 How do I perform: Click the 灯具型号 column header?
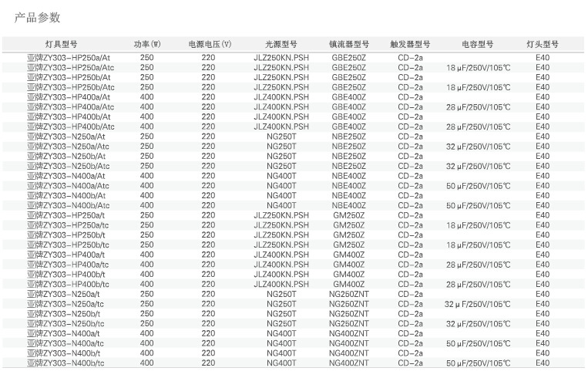pyautogui.click(x=62, y=44)
